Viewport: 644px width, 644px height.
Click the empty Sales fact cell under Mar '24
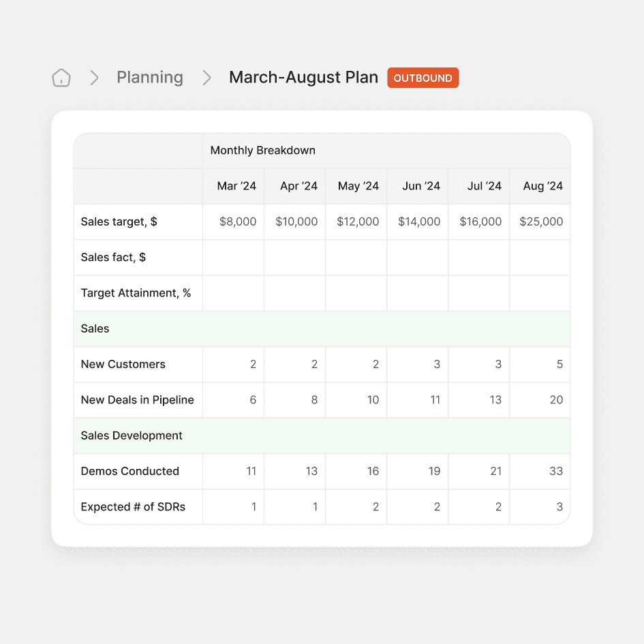[233, 257]
